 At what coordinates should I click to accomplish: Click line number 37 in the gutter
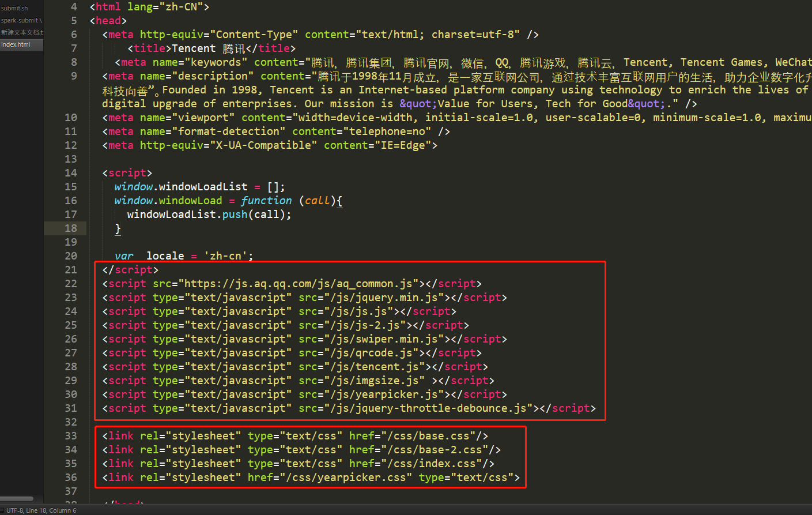coord(71,491)
